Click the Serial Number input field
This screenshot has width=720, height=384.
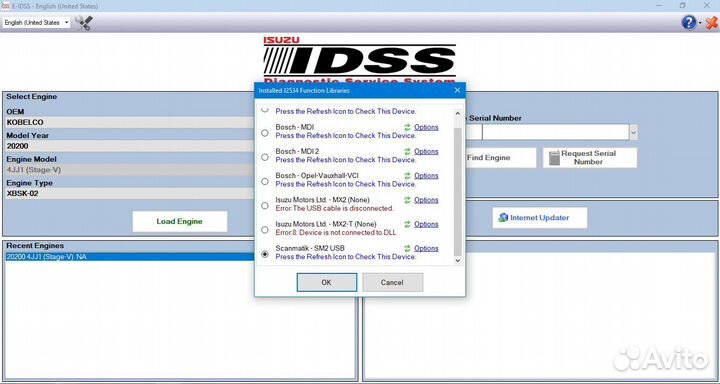coord(556,133)
